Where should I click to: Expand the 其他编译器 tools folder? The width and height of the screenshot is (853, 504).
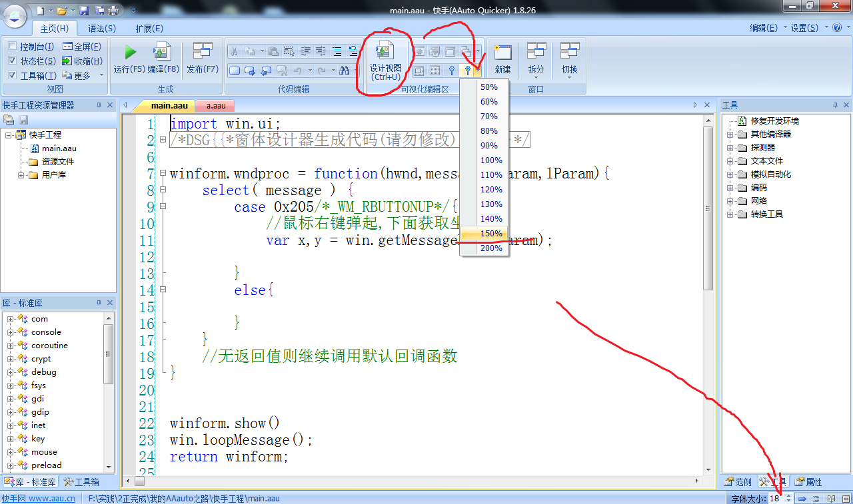[730, 134]
